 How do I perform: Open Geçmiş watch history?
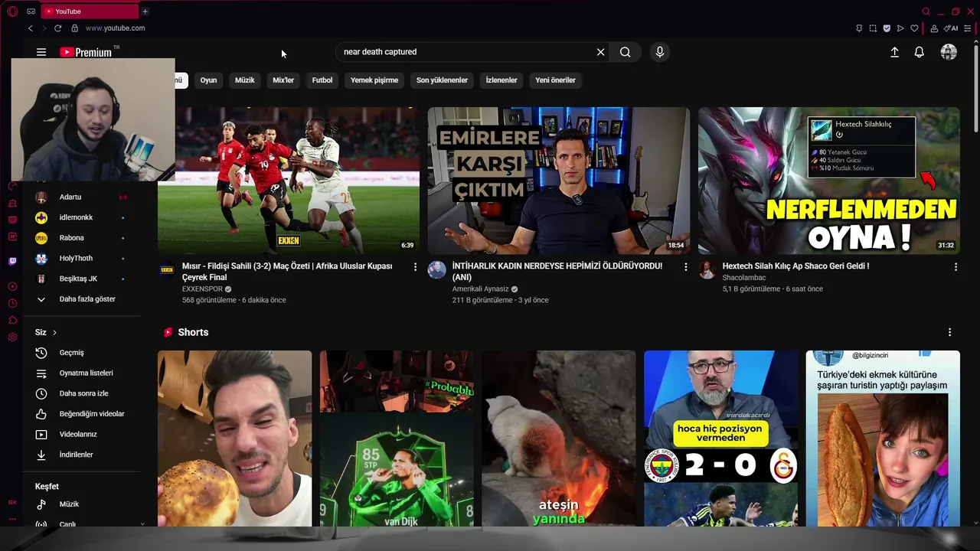click(82, 353)
